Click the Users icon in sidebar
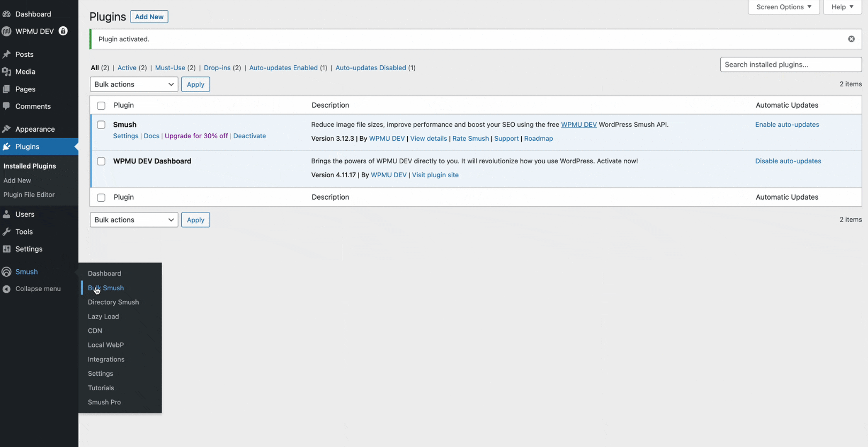 (x=6, y=214)
